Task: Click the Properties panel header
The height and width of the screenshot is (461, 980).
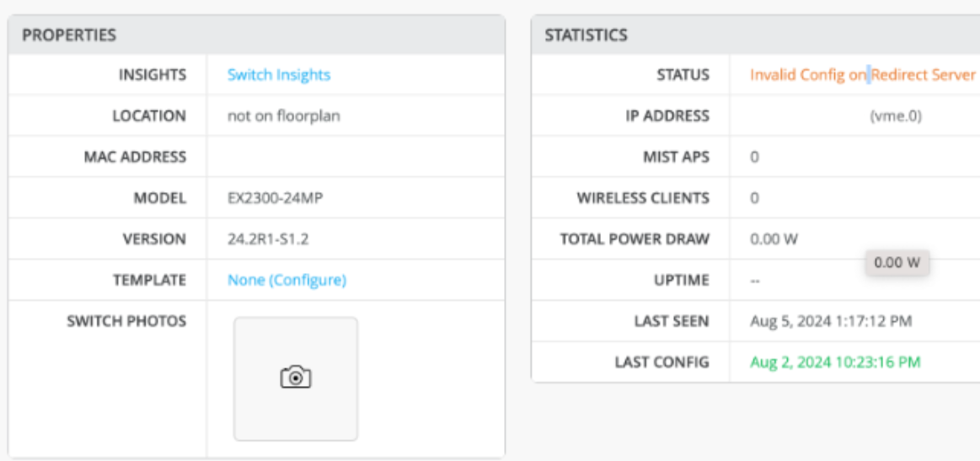Action: pyautogui.click(x=69, y=35)
